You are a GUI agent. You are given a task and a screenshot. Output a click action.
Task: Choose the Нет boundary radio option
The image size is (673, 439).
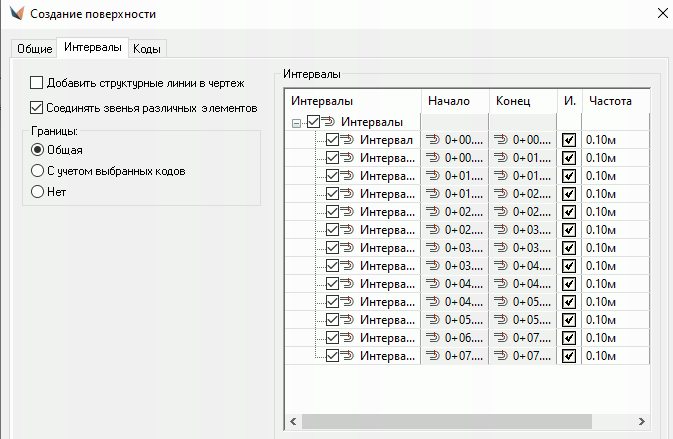point(38,192)
